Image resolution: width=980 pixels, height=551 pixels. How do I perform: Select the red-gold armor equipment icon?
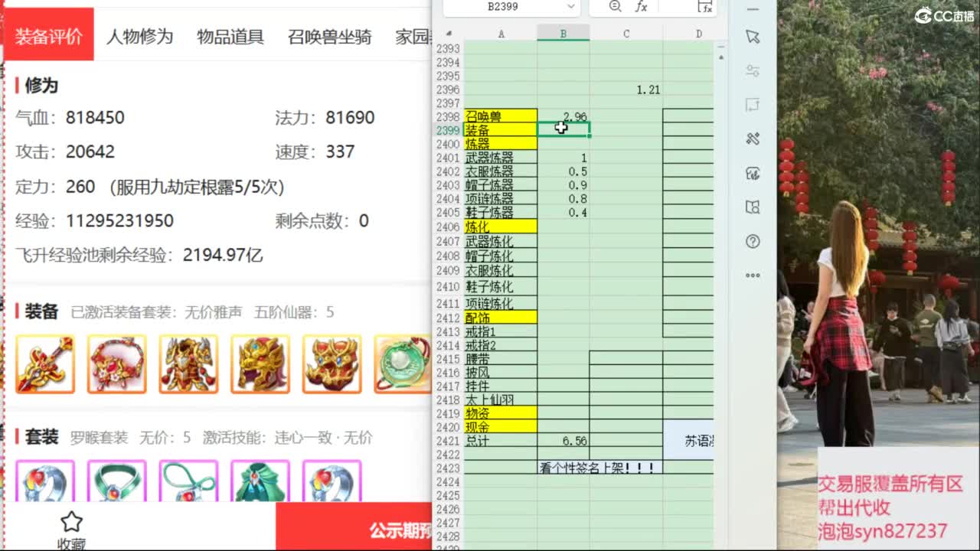click(x=188, y=364)
